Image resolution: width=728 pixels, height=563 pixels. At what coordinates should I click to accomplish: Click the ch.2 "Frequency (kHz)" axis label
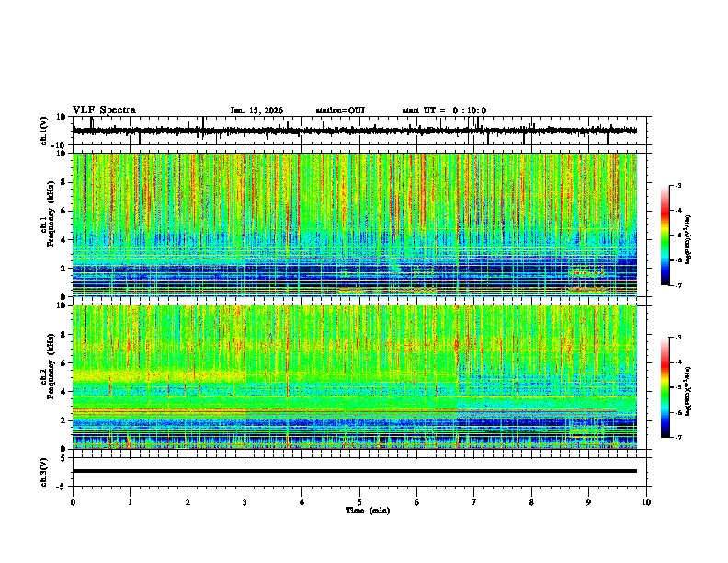point(51,366)
